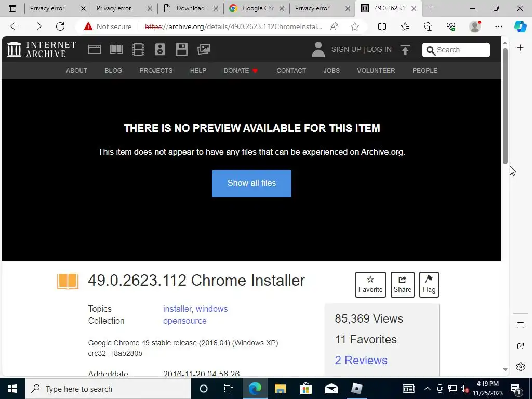Open the Internet Archive home logo
The image size is (532, 399).
coord(42,49)
